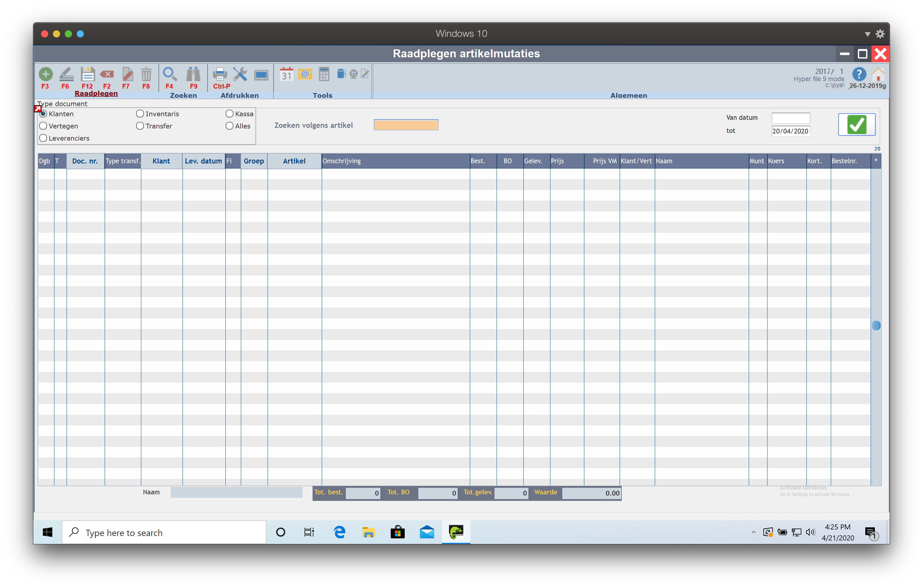Screen dimensions: 923x588
Task: Choose the Alles radio option
Action: [230, 126]
